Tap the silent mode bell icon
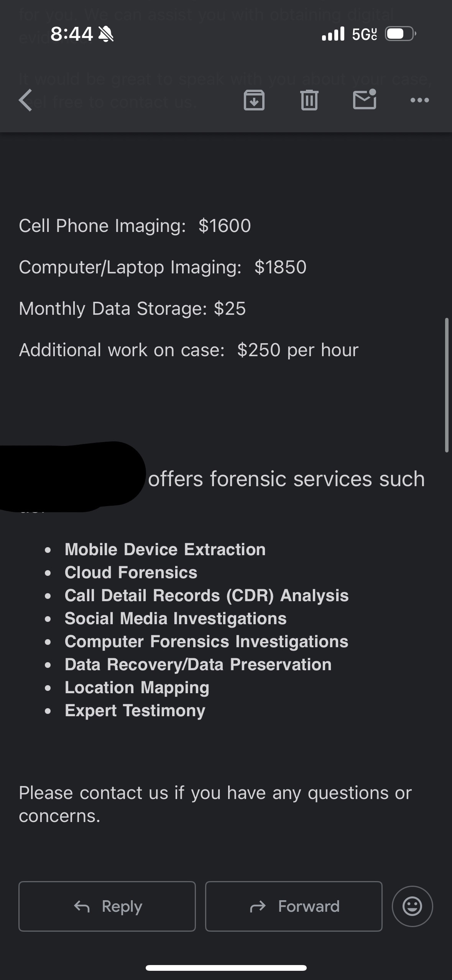This screenshot has height=980, width=452. [106, 35]
